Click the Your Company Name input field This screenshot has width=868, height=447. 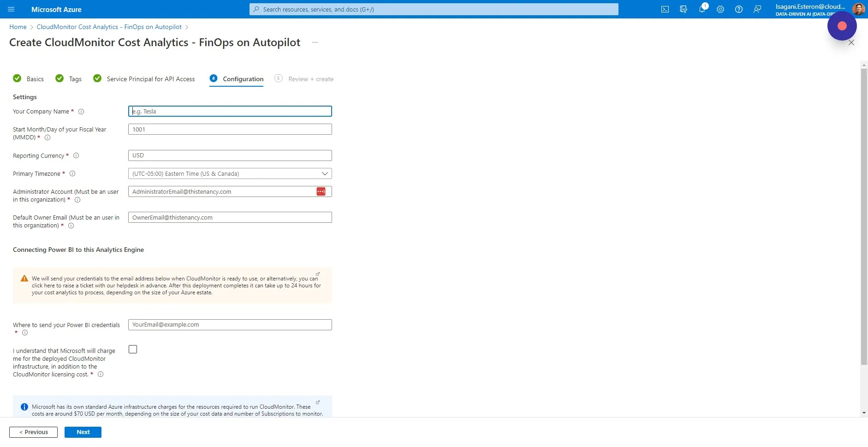click(x=230, y=111)
